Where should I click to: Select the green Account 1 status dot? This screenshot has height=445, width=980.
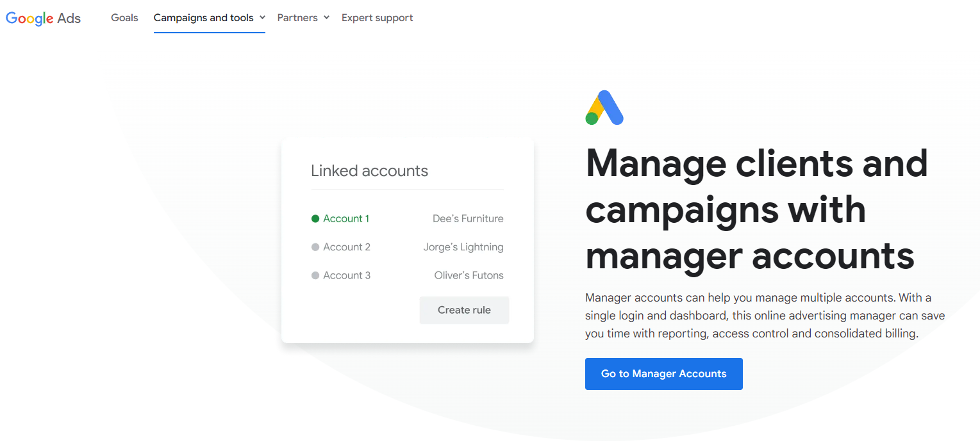[x=315, y=219]
